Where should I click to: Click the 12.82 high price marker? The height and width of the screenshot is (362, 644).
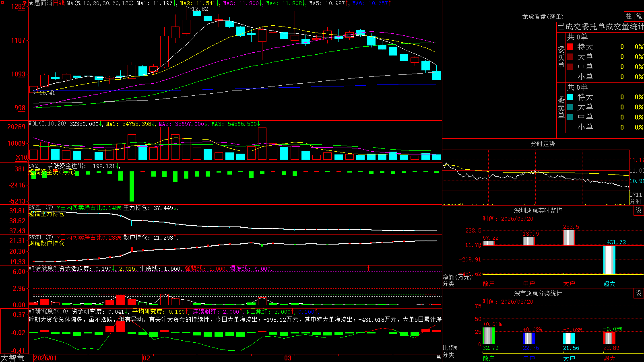coord(200,9)
